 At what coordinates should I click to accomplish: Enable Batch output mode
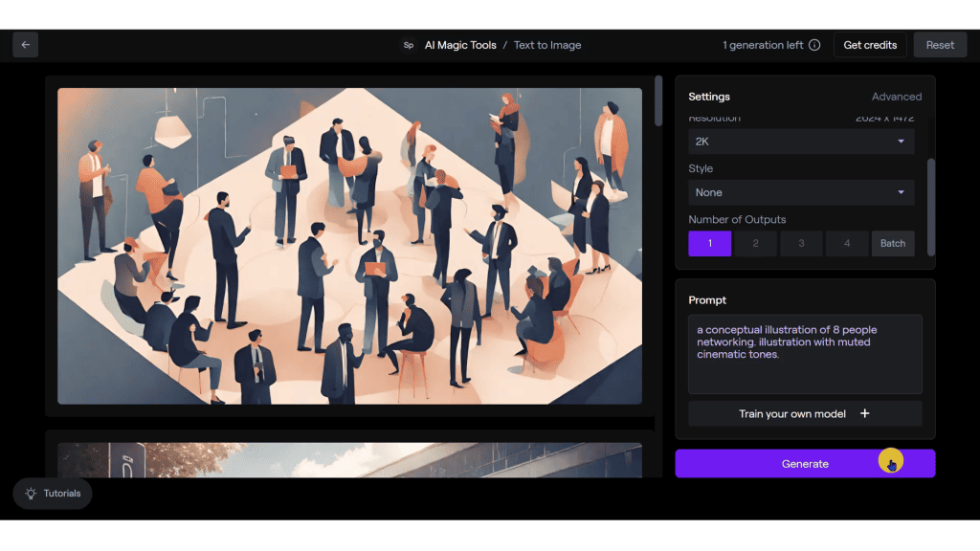click(x=893, y=243)
